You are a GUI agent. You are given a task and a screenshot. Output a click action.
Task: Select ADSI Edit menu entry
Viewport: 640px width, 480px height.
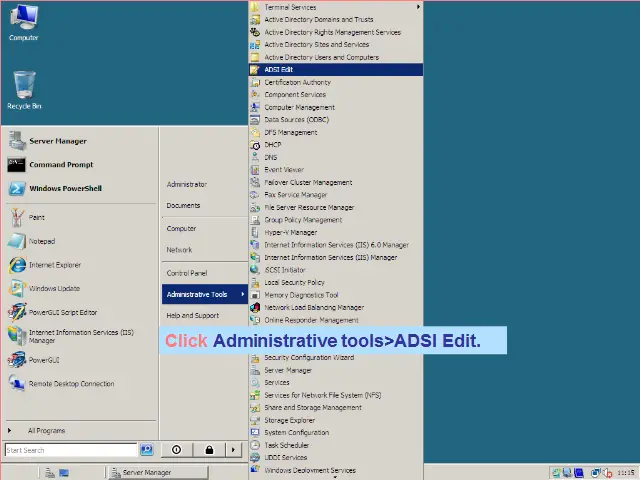pyautogui.click(x=336, y=69)
